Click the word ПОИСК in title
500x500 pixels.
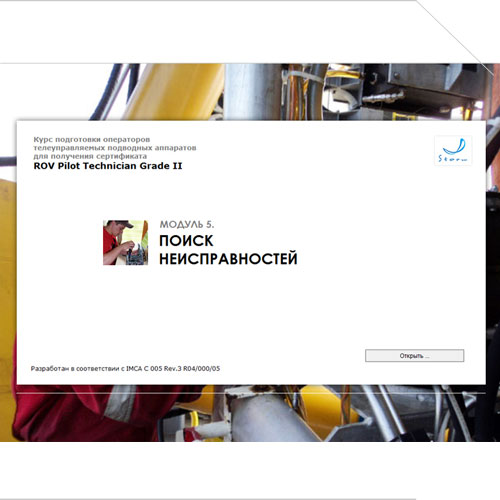[186, 241]
